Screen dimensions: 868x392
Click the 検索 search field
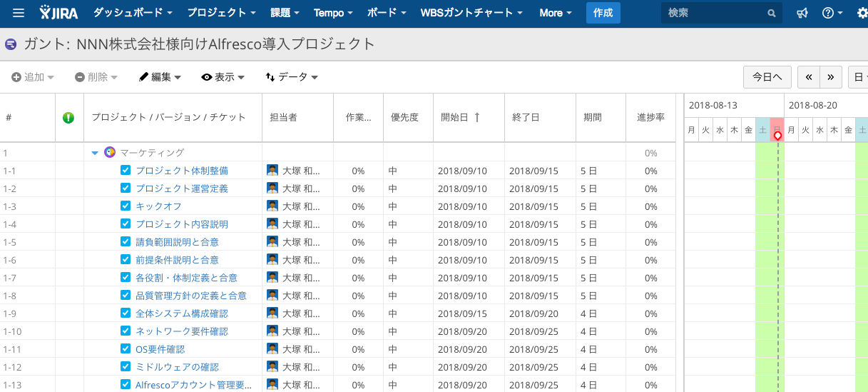click(x=722, y=13)
